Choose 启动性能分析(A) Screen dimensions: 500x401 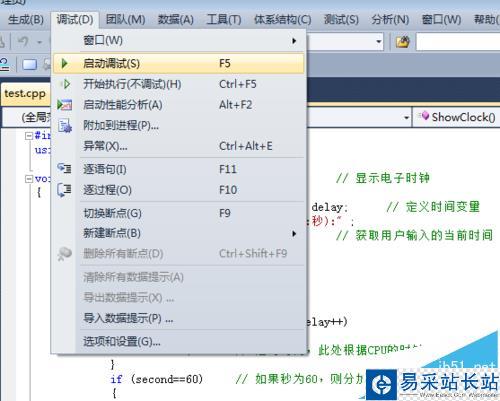coord(179,105)
